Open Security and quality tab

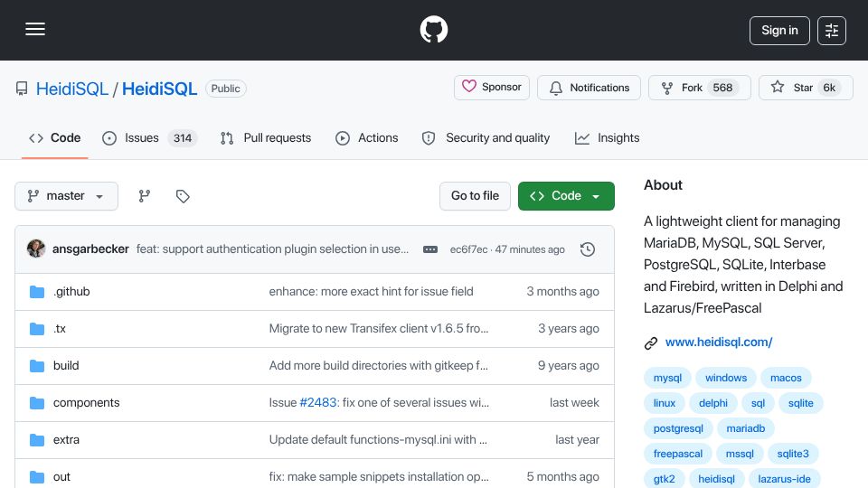[486, 137]
